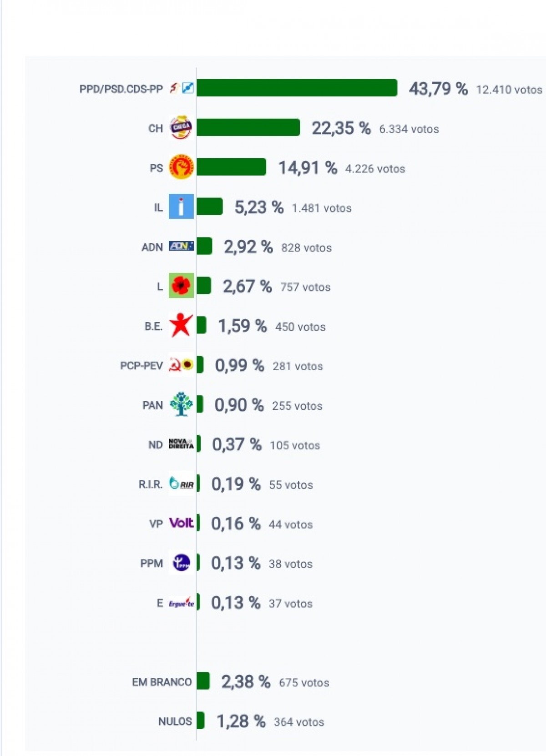Select the PCP-PEV hammer and sunflower logo
Image resolution: width=546 pixels, height=756 pixels.
(181, 365)
